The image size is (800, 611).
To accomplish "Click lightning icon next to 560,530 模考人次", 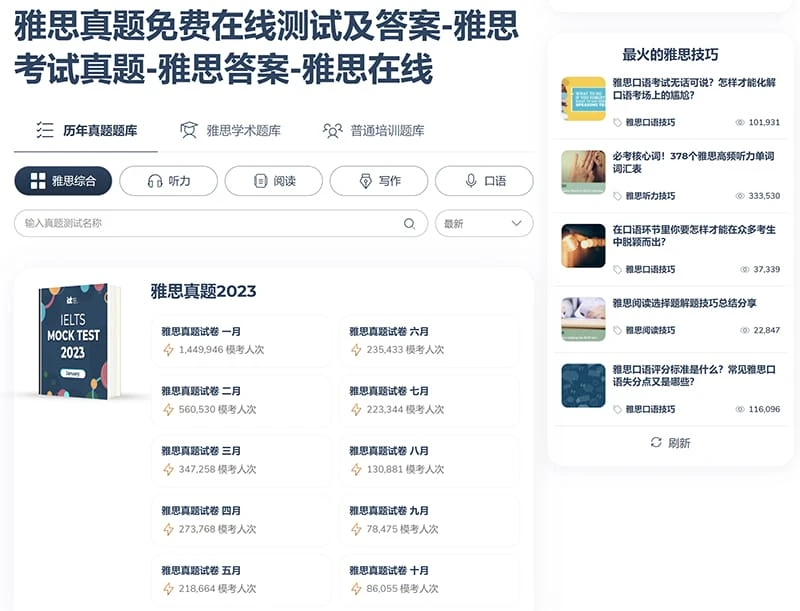I will [x=168, y=410].
